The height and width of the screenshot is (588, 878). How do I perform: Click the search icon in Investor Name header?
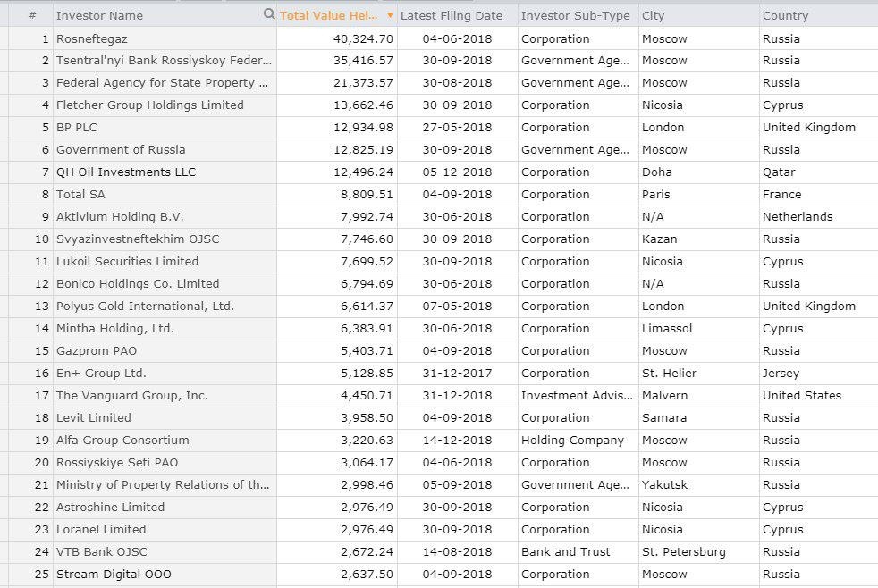[269, 14]
